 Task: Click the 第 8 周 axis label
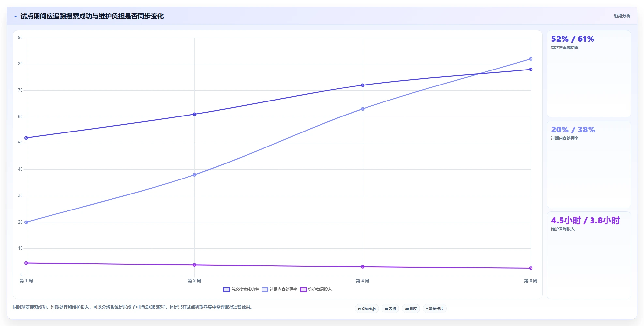pos(531,281)
